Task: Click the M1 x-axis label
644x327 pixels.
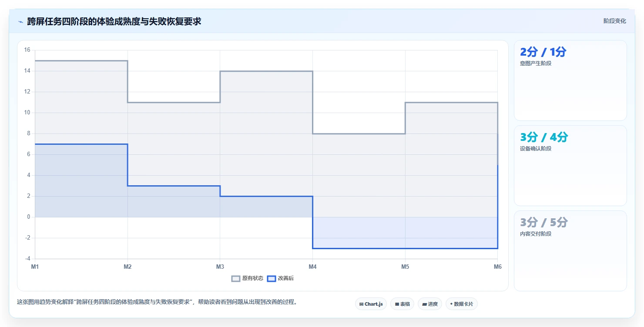Action: pos(35,267)
